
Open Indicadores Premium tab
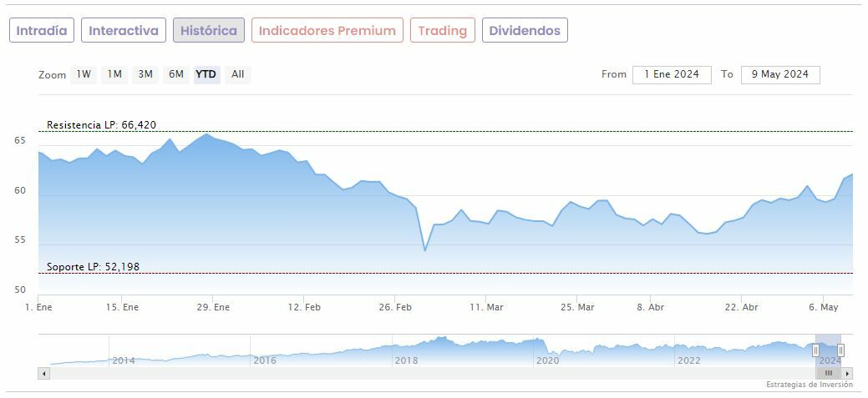327,31
